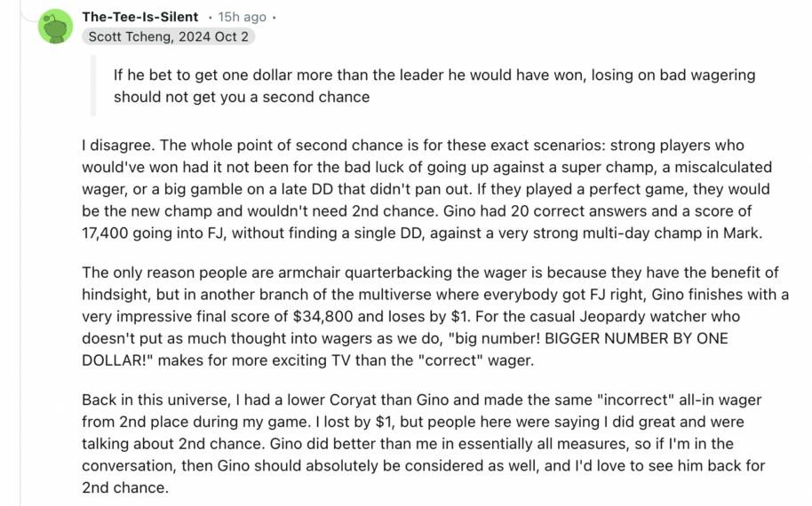Click the dot separator before "15h ago"

point(211,18)
